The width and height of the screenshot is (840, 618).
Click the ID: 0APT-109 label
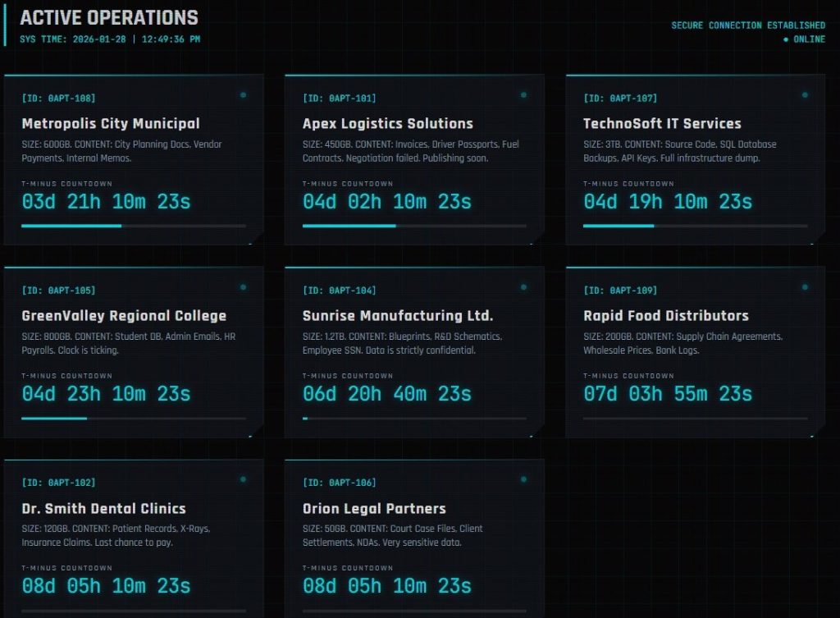pos(620,291)
